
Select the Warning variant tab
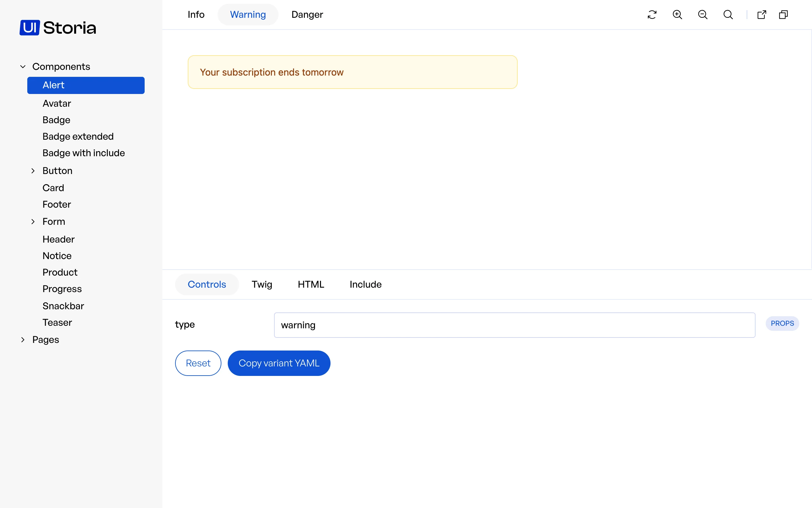click(x=248, y=15)
